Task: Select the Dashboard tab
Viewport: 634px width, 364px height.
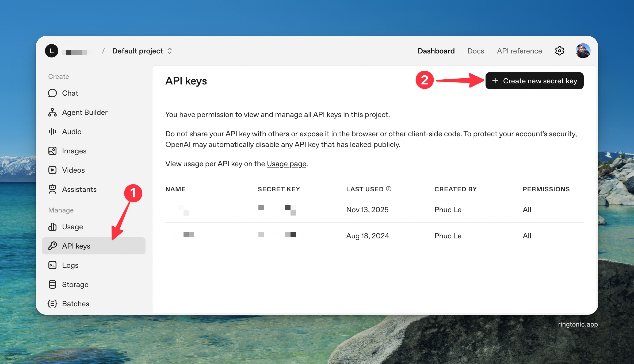Action: 436,51
